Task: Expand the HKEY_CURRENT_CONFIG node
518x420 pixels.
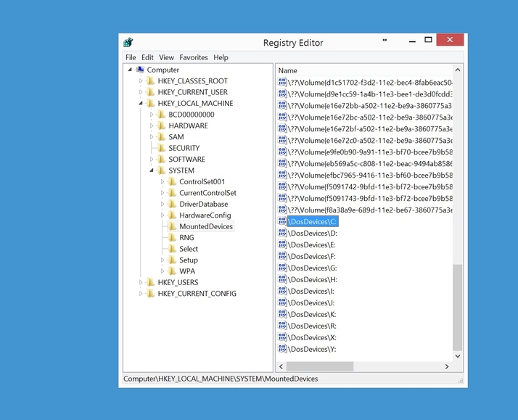Action: pos(141,294)
